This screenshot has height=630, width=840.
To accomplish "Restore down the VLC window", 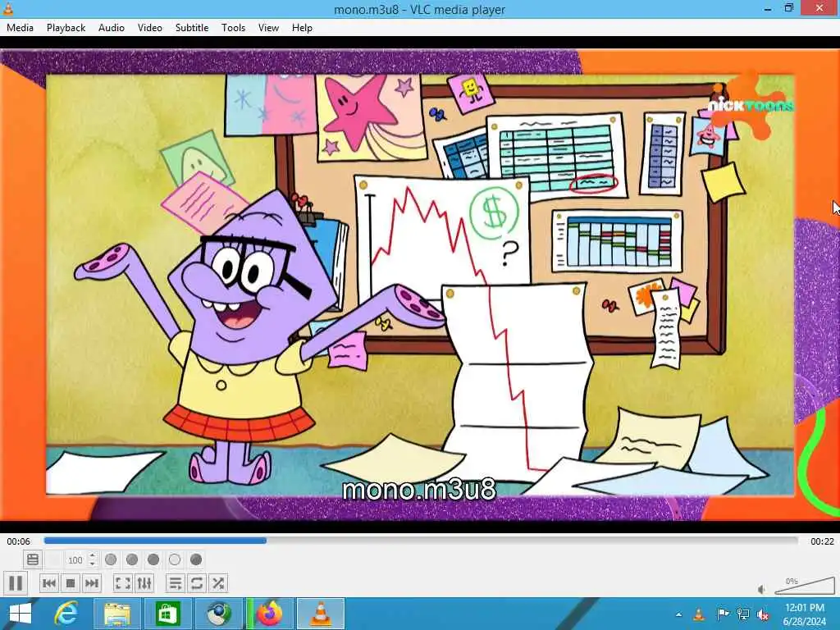I will [x=789, y=8].
